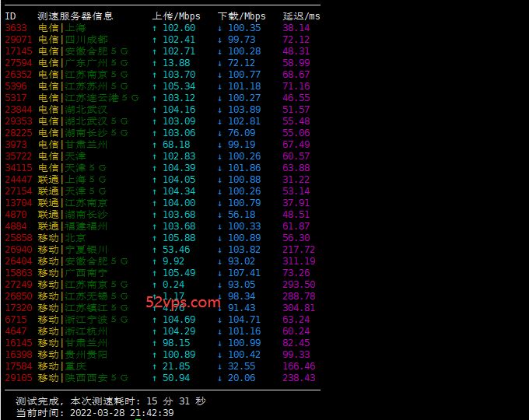Click upload value 9.92
Image resolution: width=529 pixels, height=420 pixels.
click(x=173, y=261)
